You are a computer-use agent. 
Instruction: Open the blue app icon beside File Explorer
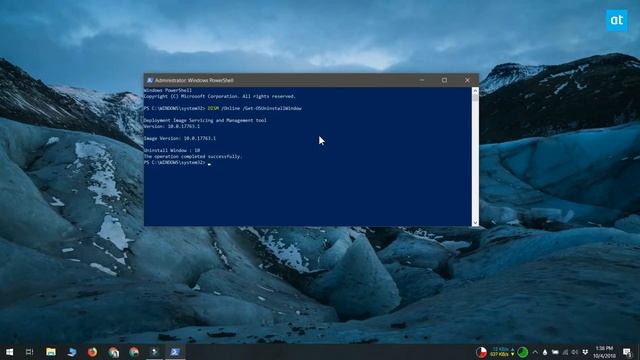coord(72,352)
